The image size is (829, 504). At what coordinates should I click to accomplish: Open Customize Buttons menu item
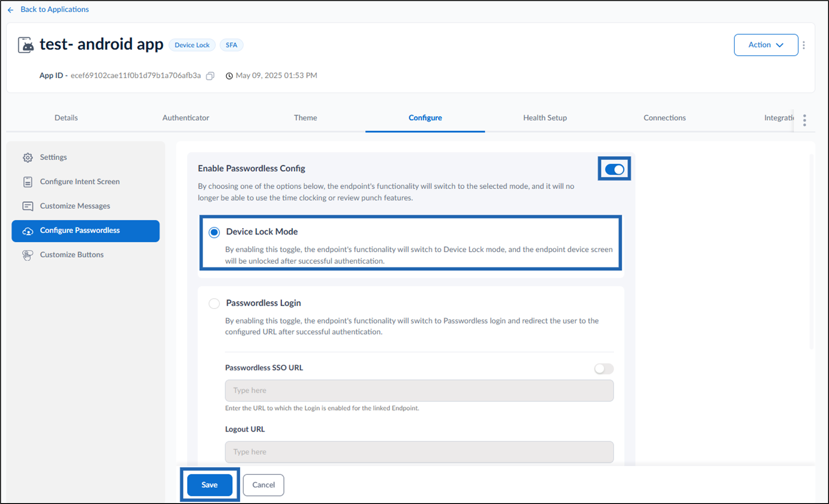[x=86, y=255]
